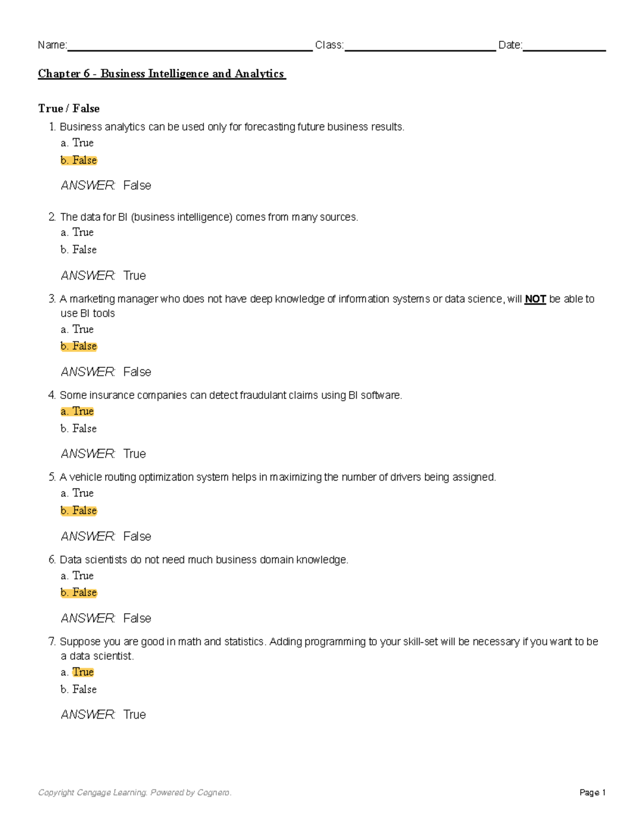The image size is (644, 834).
Task: Choose highlighted 'b. False' in question 3
Action: [x=79, y=346]
